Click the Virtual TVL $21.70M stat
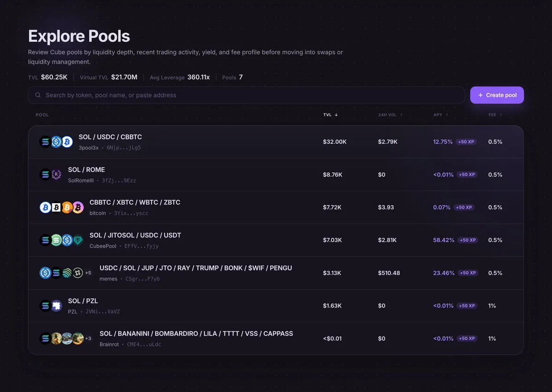The height and width of the screenshot is (392, 552). (109, 77)
